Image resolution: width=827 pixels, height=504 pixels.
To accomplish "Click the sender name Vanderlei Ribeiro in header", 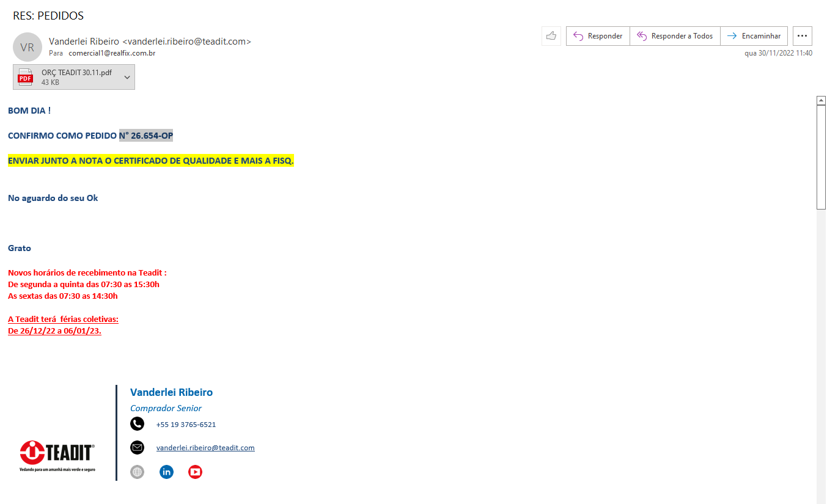I will pos(84,42).
